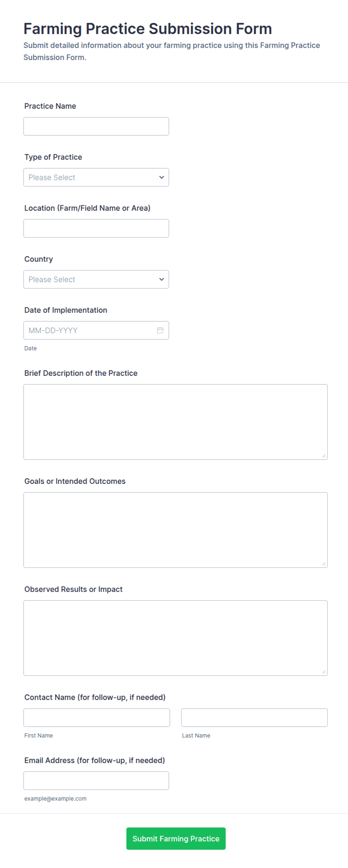
Task: Submit Farming Practice button
Action: point(176,838)
